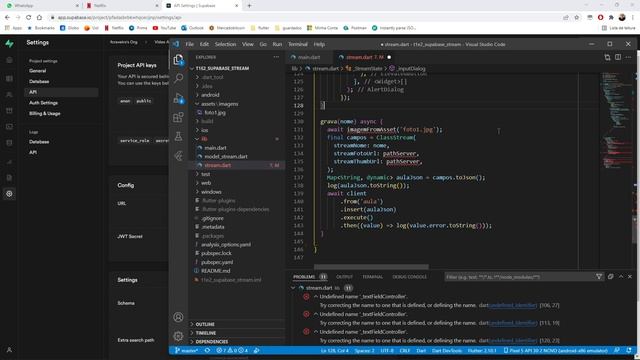Open Billing & Usage in Supabase

click(x=44, y=113)
